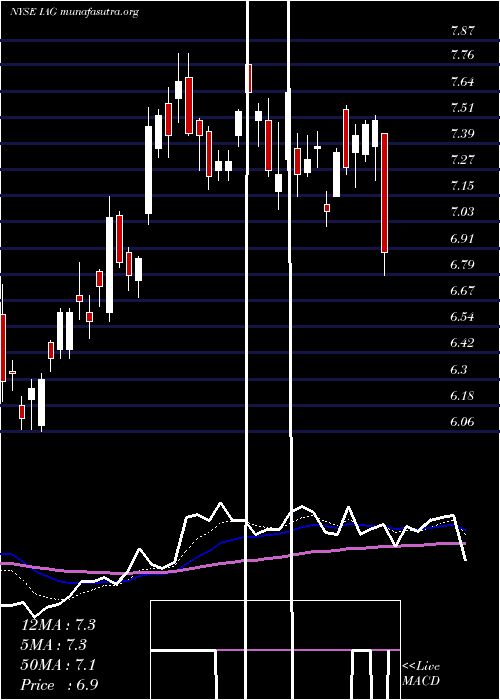Select the 7.51 price axis label
Screen dimensions: 500x700
point(462,108)
